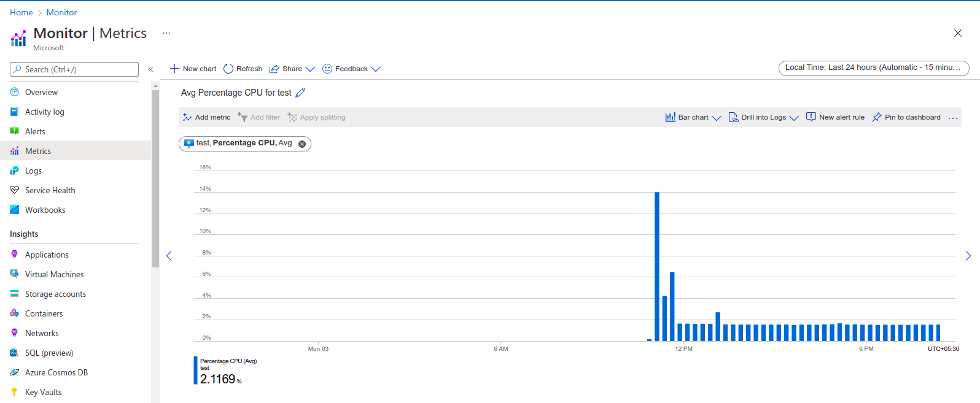This screenshot has height=403, width=980.
Task: Open chart overflow menu ellipsis
Action: click(x=953, y=118)
